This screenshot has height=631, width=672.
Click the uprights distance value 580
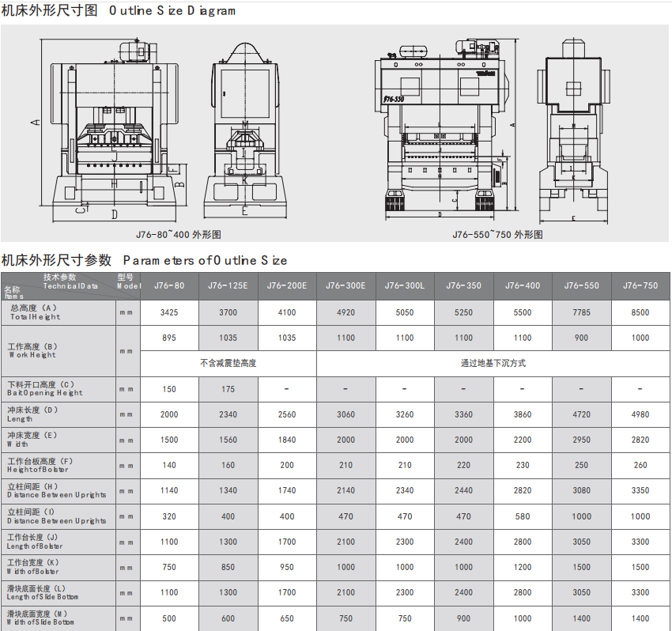523,516
